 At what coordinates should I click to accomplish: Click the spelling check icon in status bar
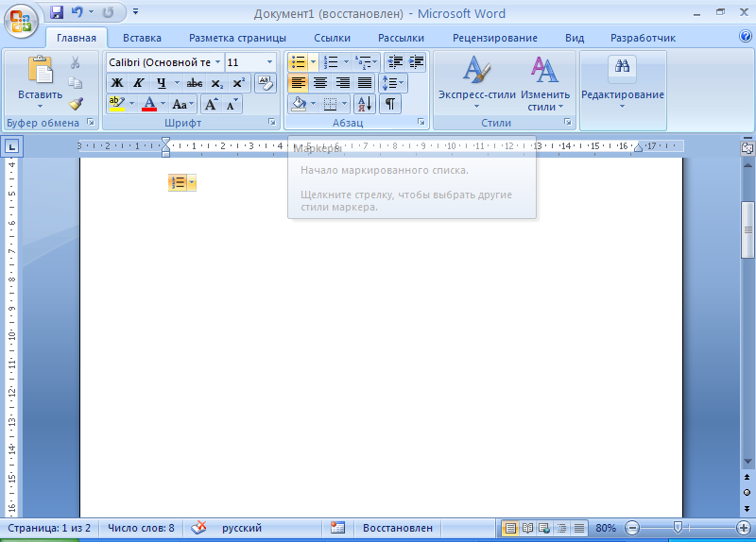pos(198,528)
